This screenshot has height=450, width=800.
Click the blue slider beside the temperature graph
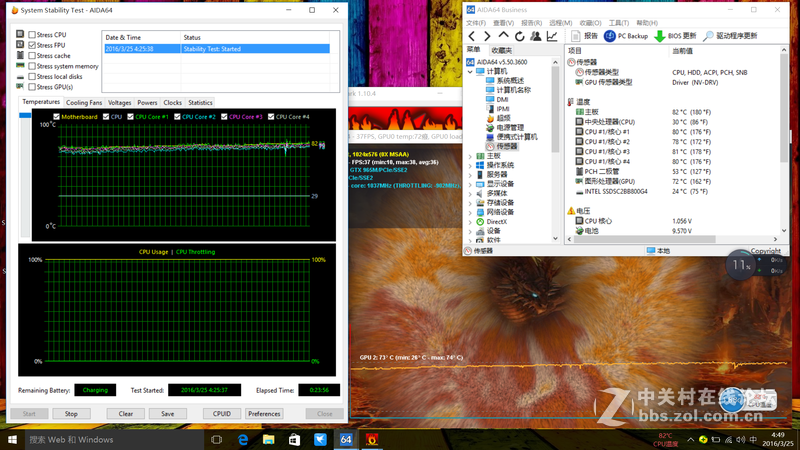click(26, 115)
